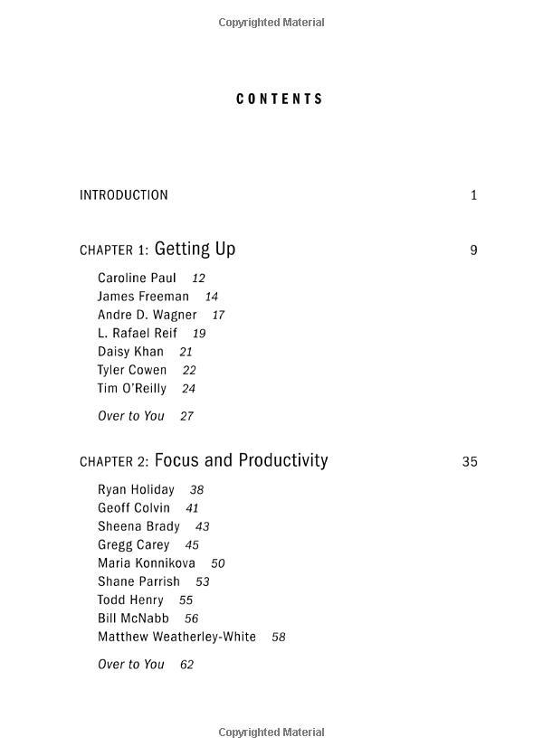
Task: Select Matthew Weatherley-White entry
Action: 176,637
